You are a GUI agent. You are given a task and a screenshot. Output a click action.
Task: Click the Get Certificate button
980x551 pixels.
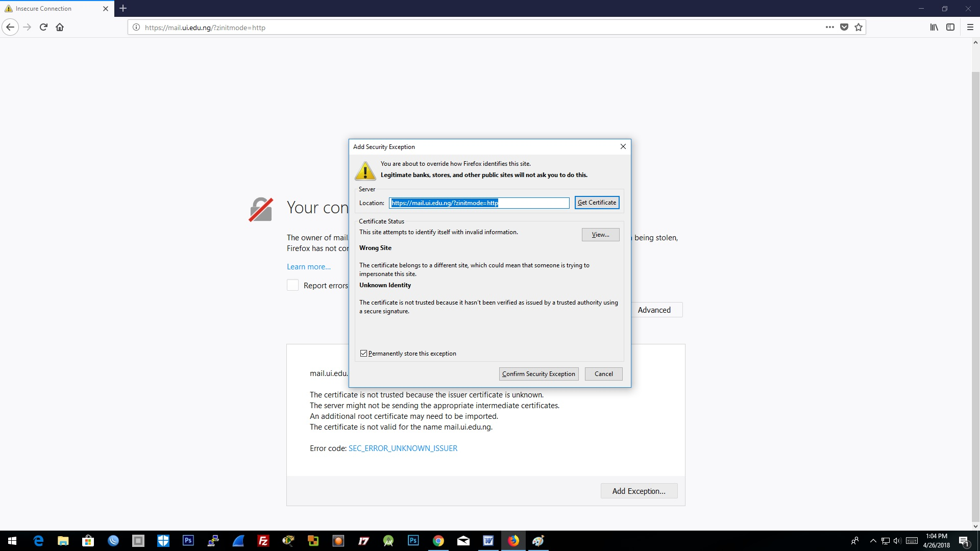click(x=597, y=203)
